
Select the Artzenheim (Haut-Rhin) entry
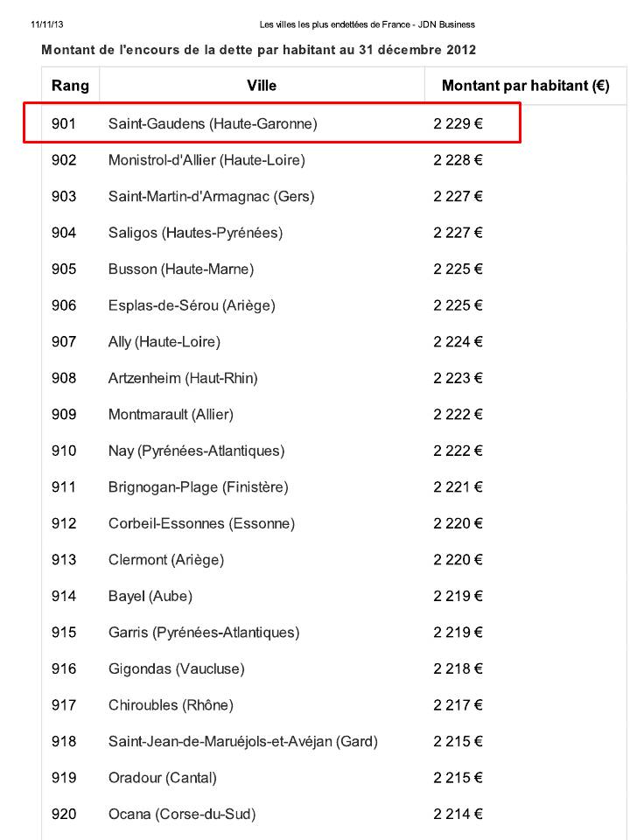pos(183,378)
